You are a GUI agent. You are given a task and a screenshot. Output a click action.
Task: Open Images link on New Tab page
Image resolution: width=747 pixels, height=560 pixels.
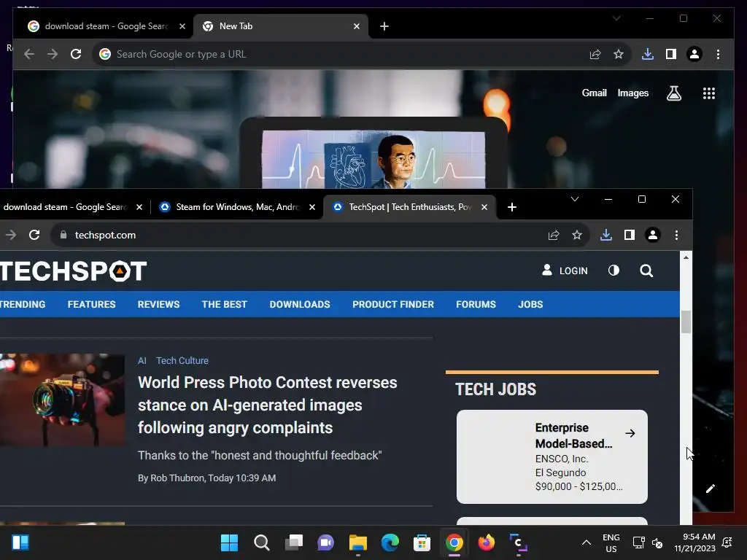click(632, 93)
